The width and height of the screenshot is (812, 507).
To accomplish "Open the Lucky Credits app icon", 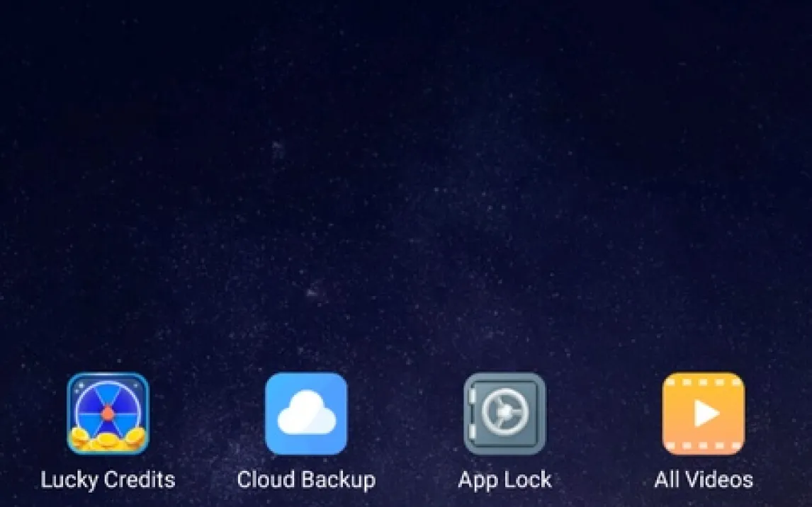I will [108, 414].
